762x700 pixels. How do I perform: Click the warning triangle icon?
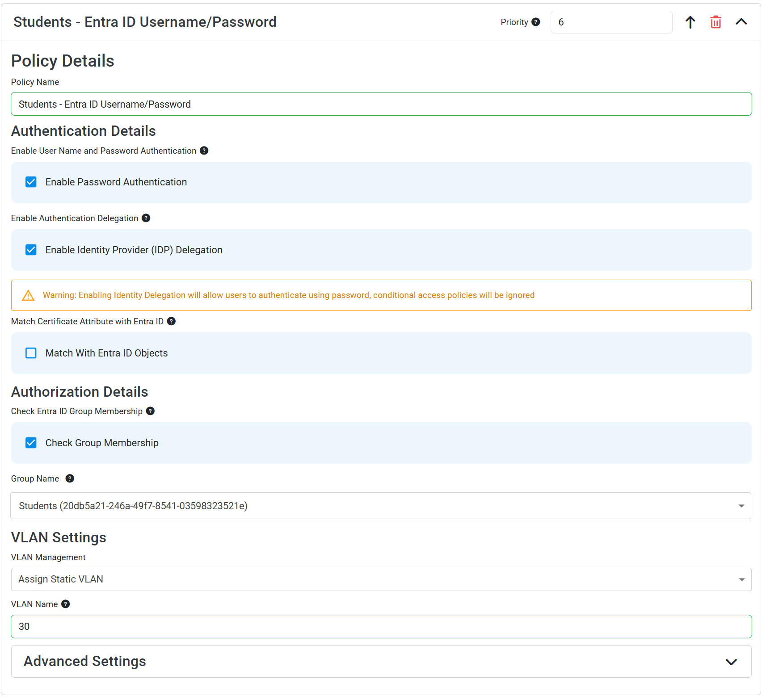point(28,295)
